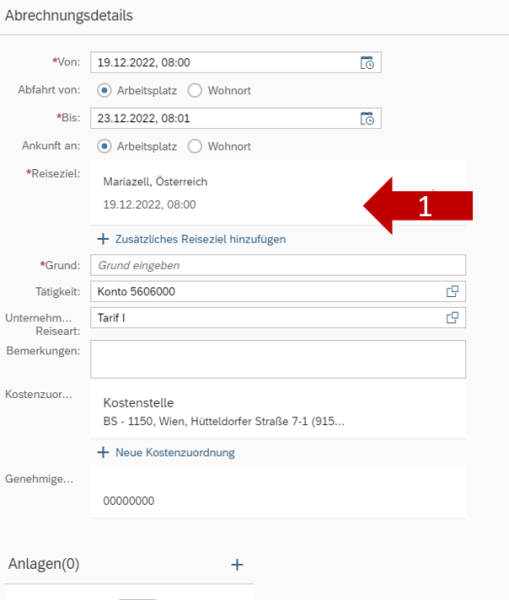Click the Reiseart field showing Tarif I
The height and width of the screenshot is (600, 509).
tap(278, 318)
